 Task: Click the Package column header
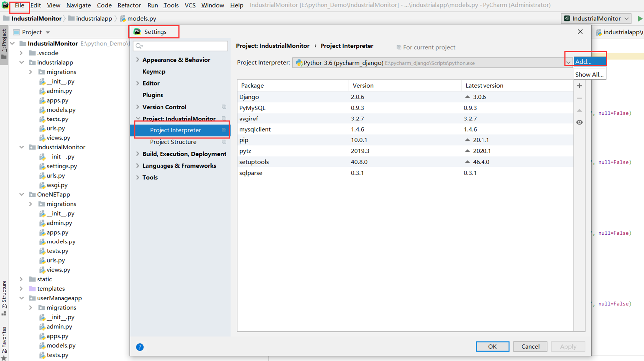[293, 86]
